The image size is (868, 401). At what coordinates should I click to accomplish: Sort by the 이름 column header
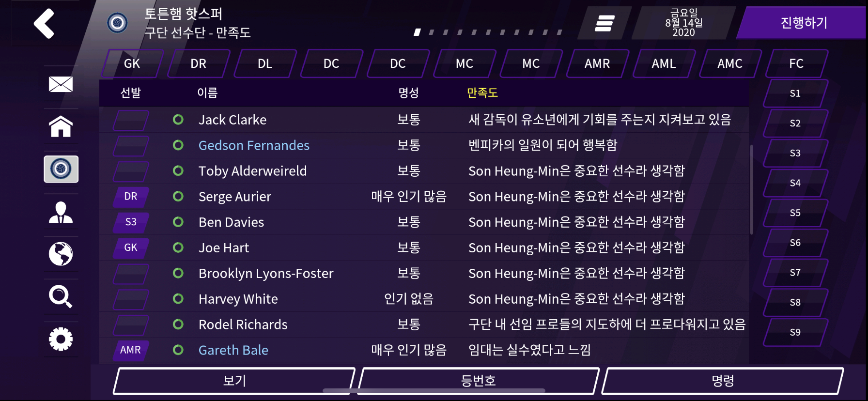(207, 93)
